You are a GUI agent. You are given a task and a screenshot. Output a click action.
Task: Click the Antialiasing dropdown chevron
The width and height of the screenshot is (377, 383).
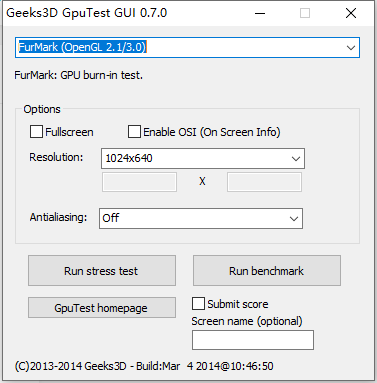(x=294, y=219)
